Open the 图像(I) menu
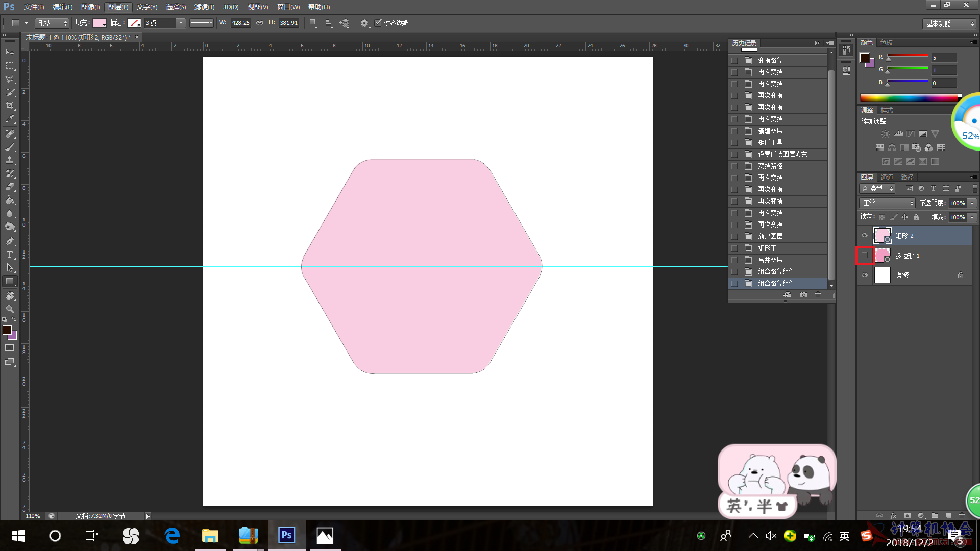 tap(90, 7)
